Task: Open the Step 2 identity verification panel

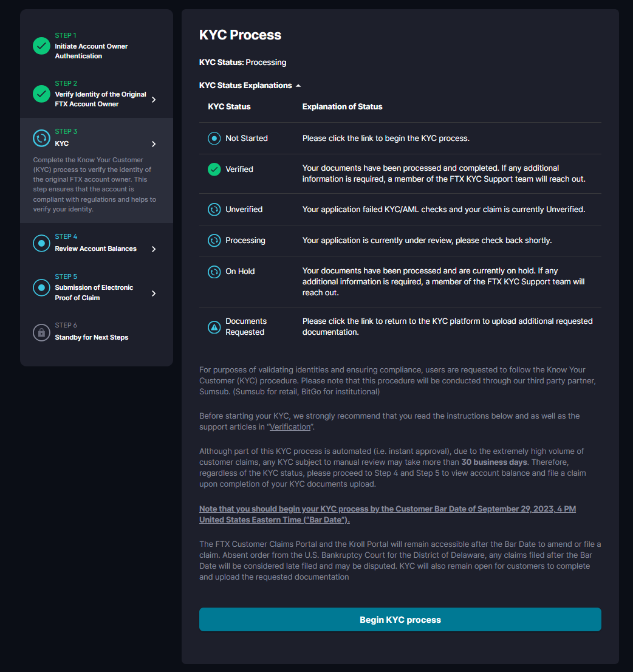Action: point(153,98)
